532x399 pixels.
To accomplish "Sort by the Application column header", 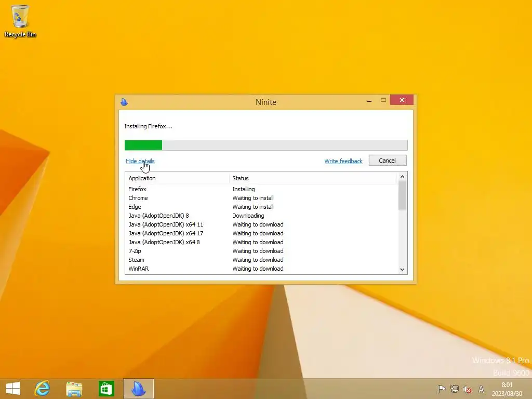I will coord(177,178).
